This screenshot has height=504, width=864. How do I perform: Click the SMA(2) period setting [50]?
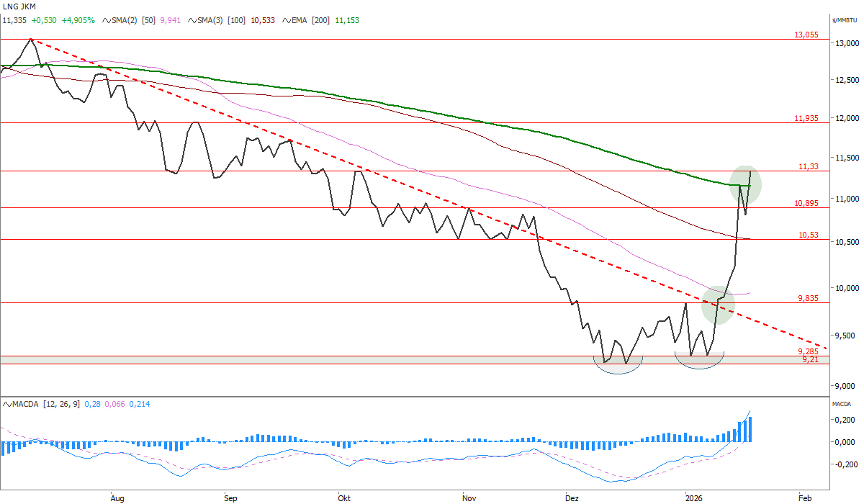150,20
